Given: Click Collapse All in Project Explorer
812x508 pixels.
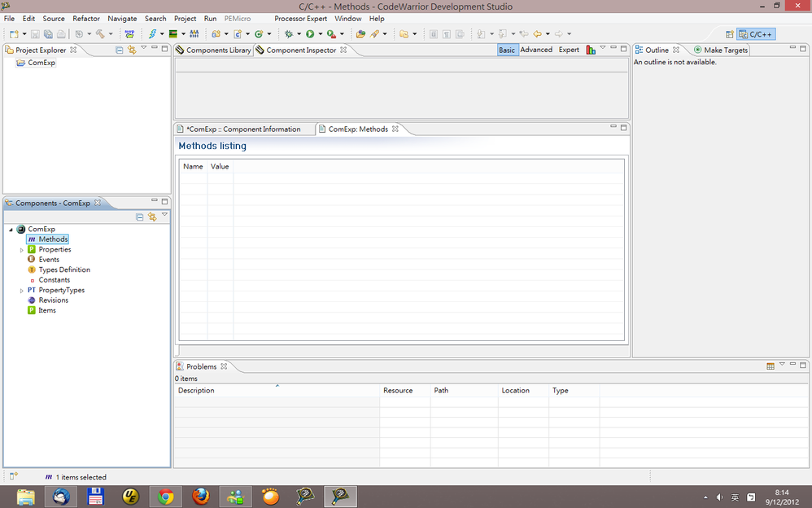Looking at the screenshot, I should pos(119,50).
